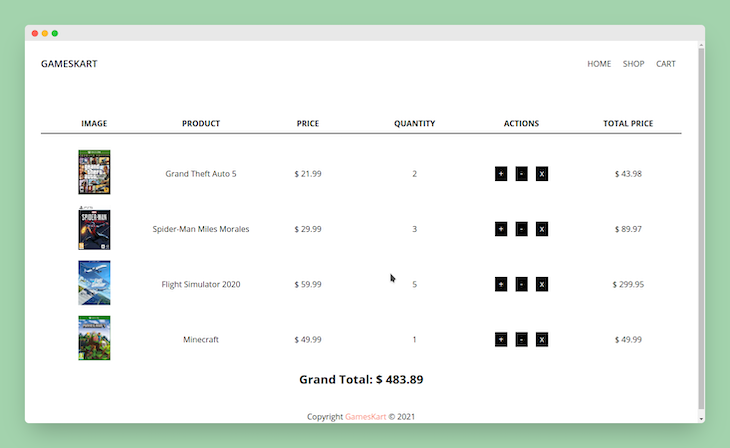Increase quantity of Minecraft

(501, 339)
